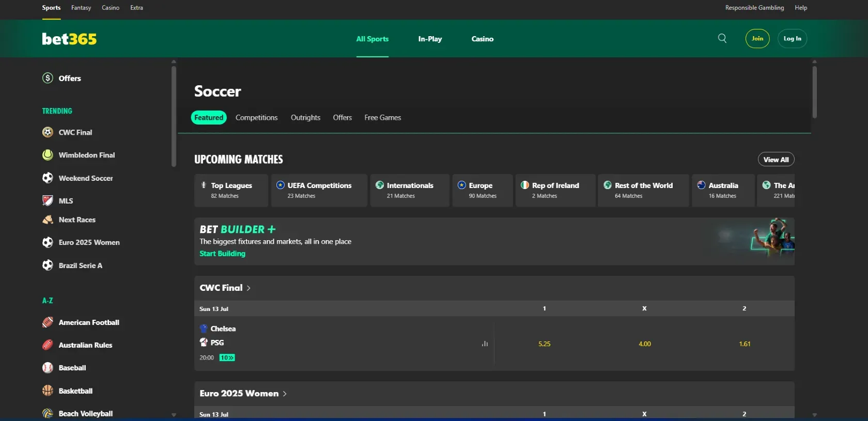Click sidebar scroll down arrow
The height and width of the screenshot is (421, 868).
point(174,415)
